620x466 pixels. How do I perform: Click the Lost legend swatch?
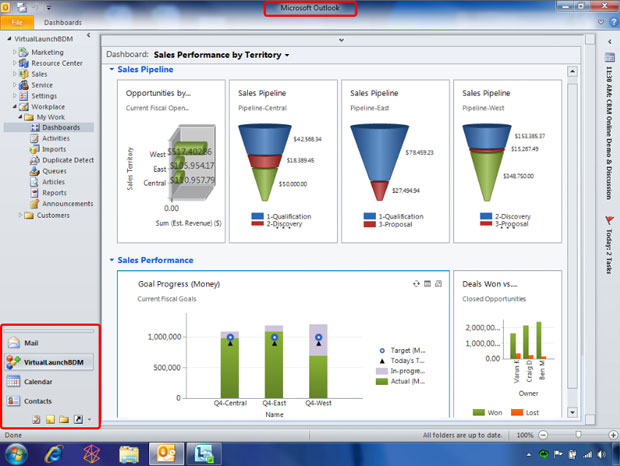point(517,412)
